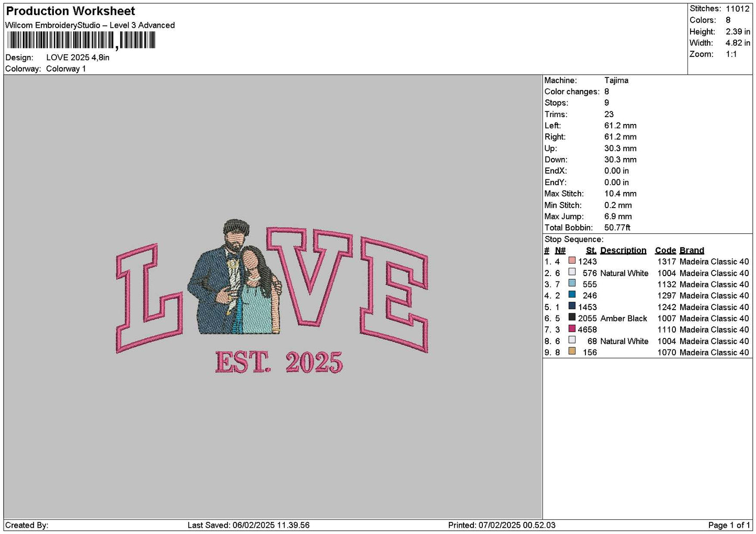Click 'Wilcom EmbroideryStudio – Level 3 Advanced' text
756x534 pixels.
[x=90, y=25]
